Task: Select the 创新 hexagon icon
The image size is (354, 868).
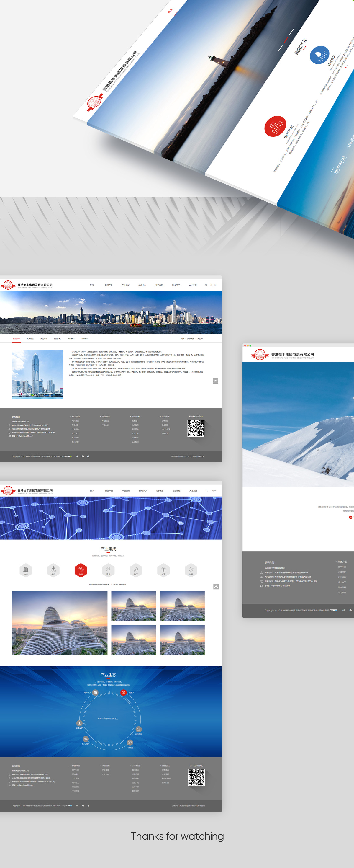Action: tap(191, 570)
